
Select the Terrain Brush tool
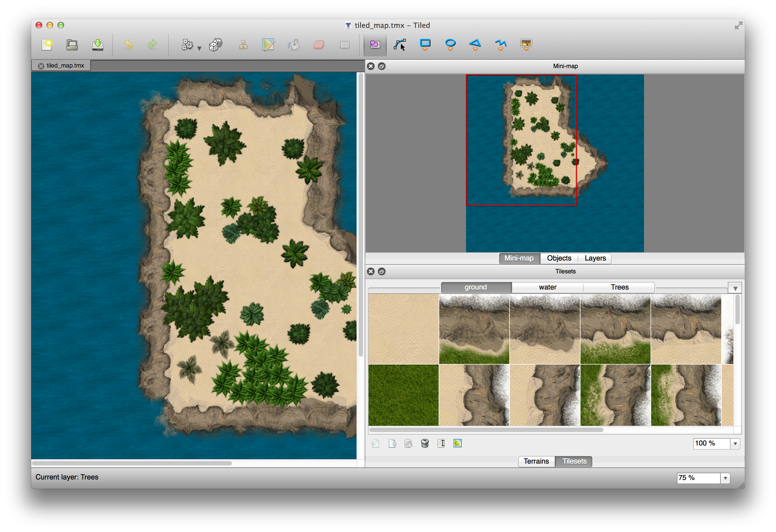pos(268,44)
